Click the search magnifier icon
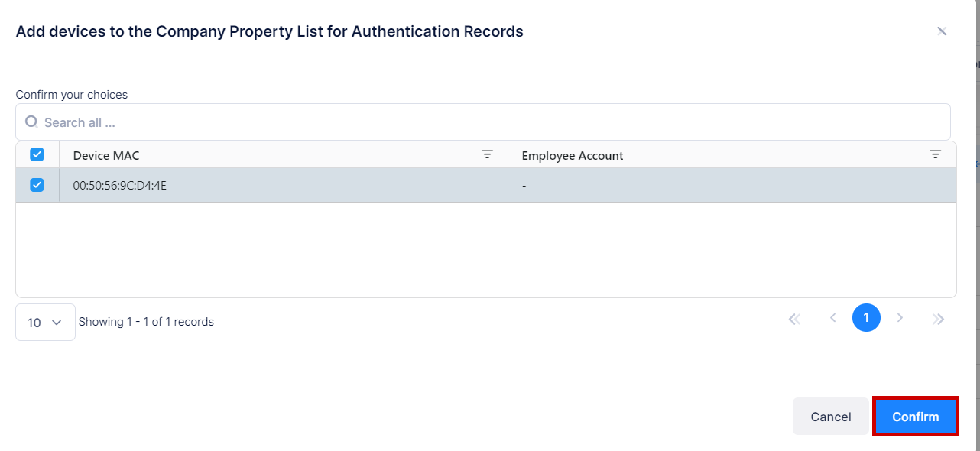Screen dimensions: 980x451 coord(31,122)
